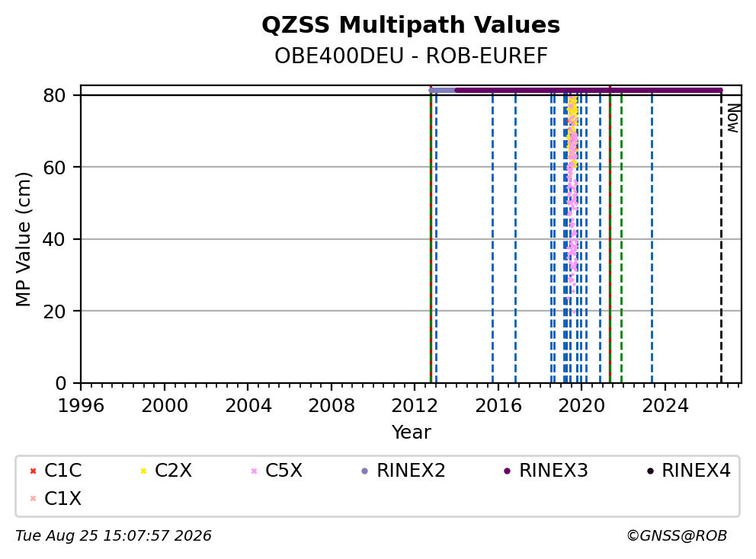Click the 2020 x-axis tick label

click(x=581, y=406)
